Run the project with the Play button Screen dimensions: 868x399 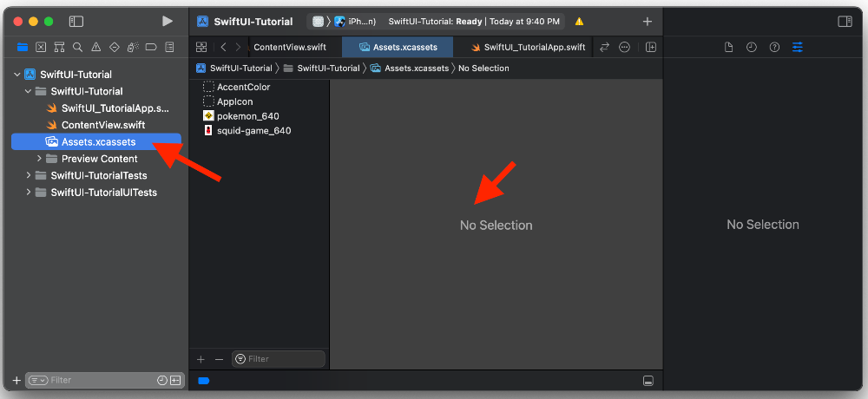168,21
